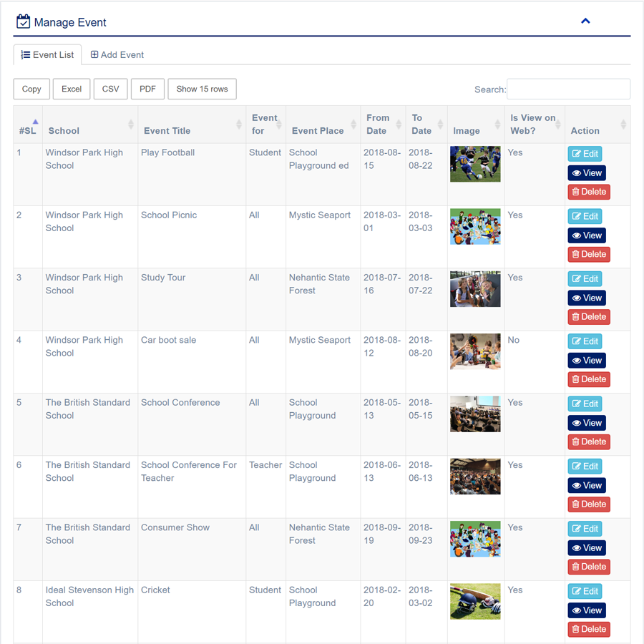Open the Cricket event image thumbnail
Image resolution: width=644 pixels, height=644 pixels.
475,601
